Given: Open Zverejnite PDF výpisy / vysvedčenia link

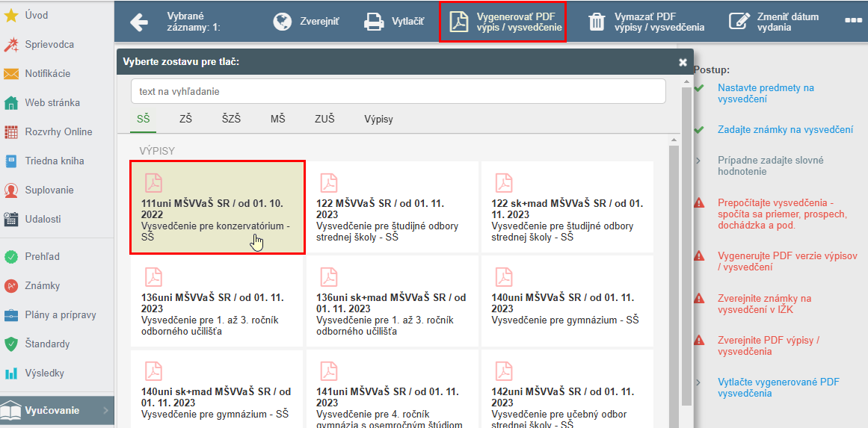Looking at the screenshot, I should click(769, 346).
